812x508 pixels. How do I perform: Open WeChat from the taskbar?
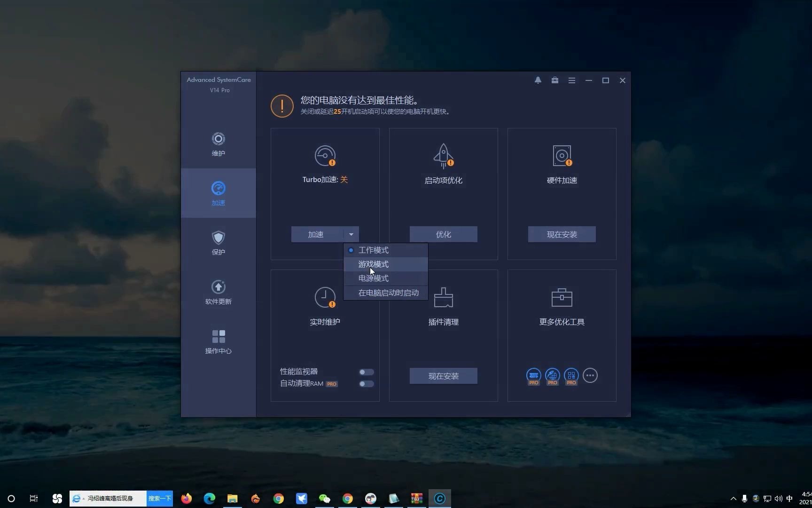(x=325, y=499)
